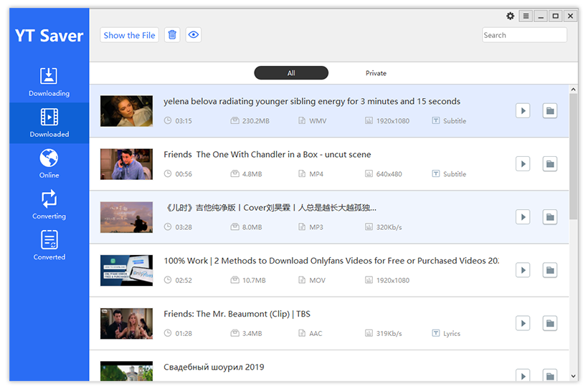Click the WMV format label

pyautogui.click(x=318, y=121)
